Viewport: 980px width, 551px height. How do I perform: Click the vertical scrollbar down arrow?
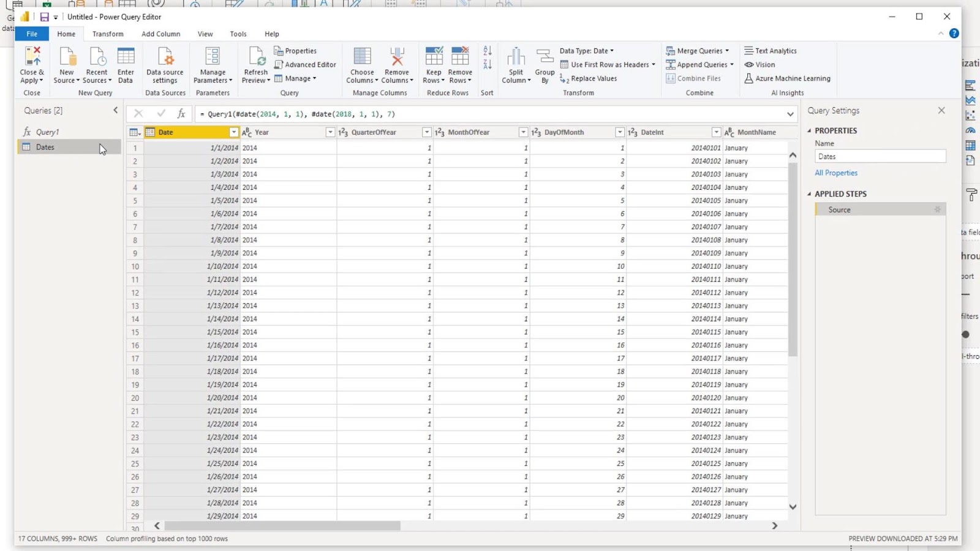793,507
